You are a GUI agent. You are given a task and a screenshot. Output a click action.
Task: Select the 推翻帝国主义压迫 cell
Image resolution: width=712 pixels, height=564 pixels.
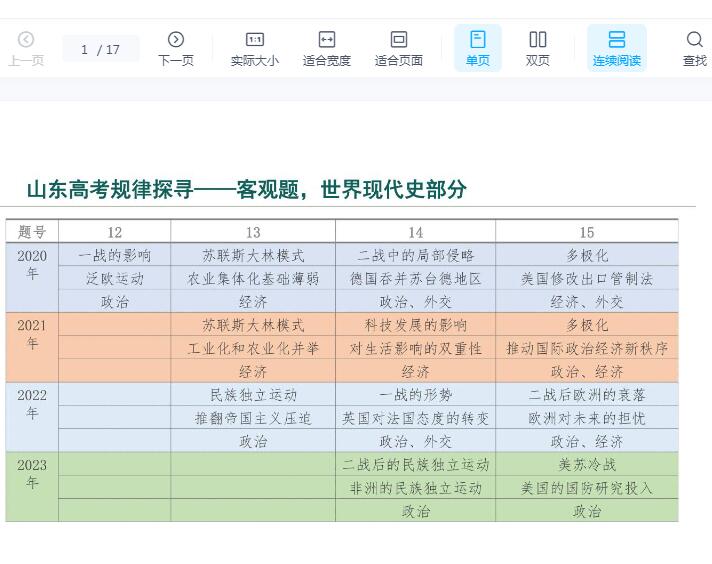coord(253,418)
